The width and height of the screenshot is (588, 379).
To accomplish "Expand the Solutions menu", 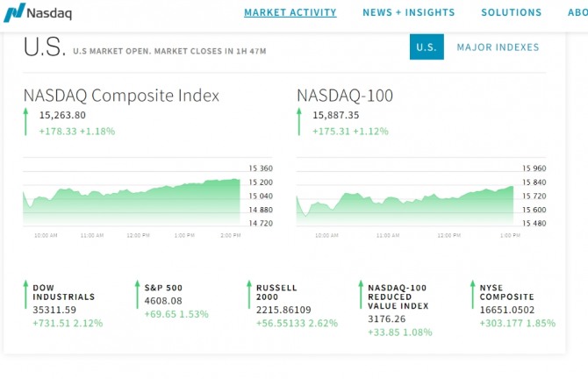I will click(x=511, y=13).
